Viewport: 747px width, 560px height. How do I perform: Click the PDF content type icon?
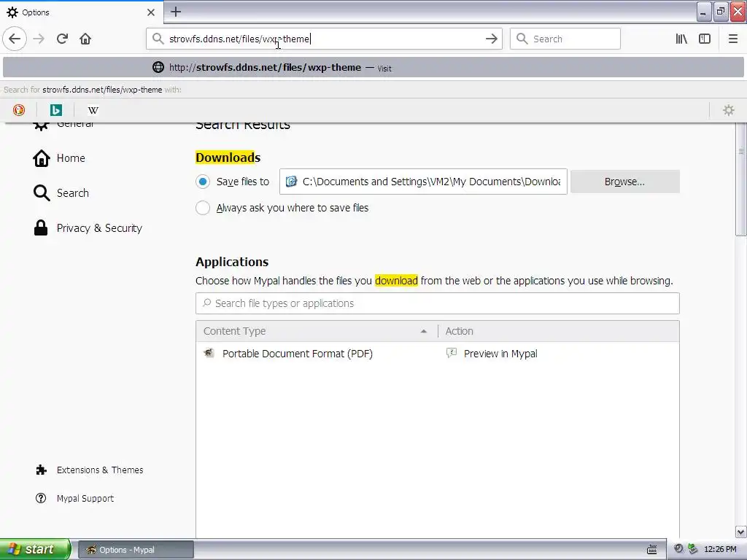pyautogui.click(x=209, y=353)
